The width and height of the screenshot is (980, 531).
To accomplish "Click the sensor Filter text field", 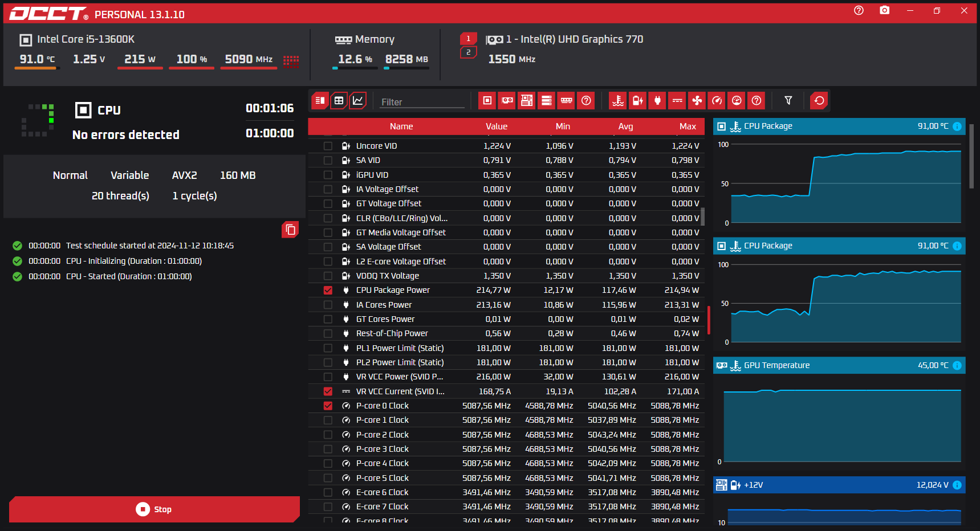I will [x=422, y=102].
